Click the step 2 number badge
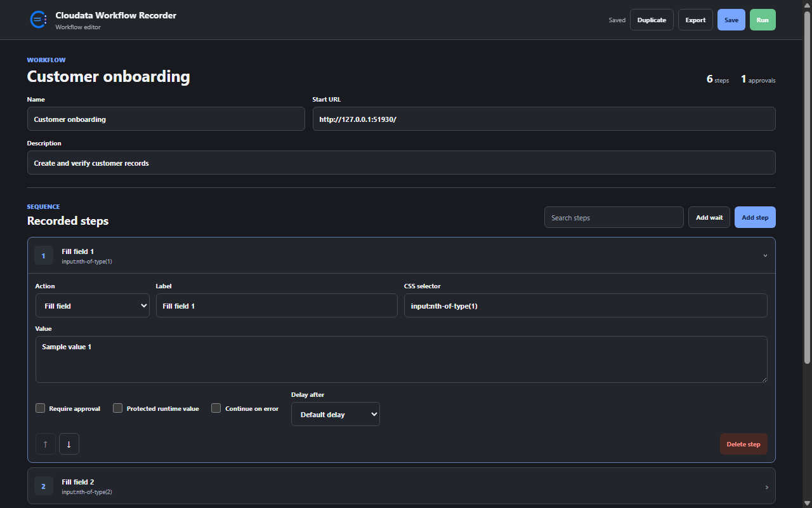This screenshot has height=508, width=812. pyautogui.click(x=44, y=486)
